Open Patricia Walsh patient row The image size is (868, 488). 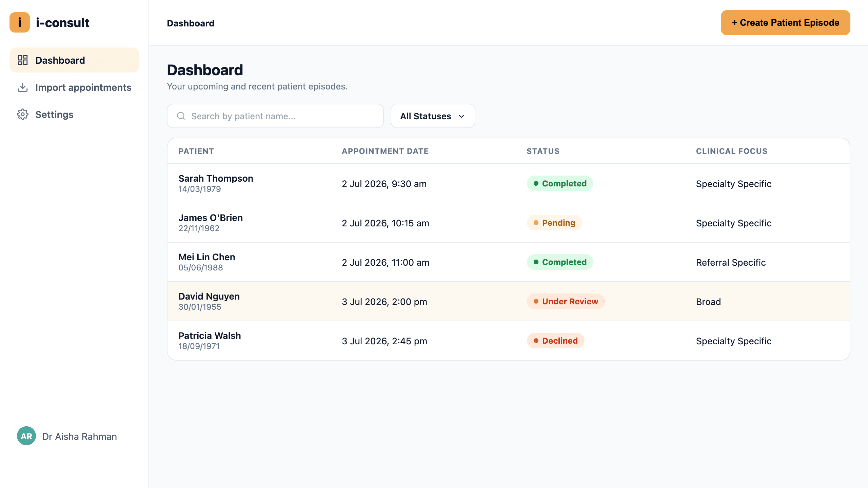coord(509,341)
